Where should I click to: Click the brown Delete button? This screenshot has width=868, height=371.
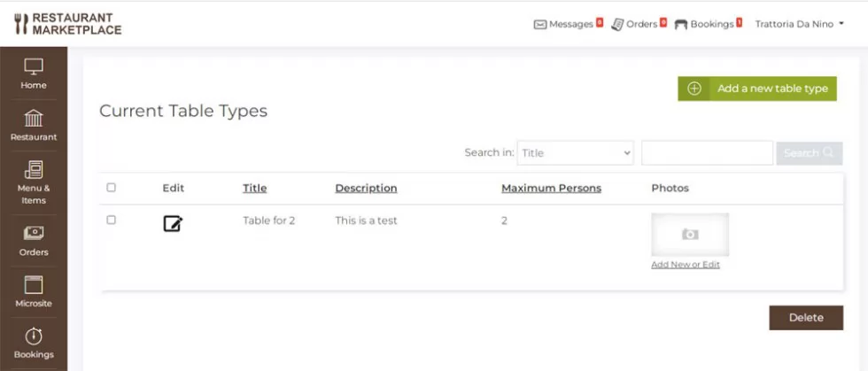(x=806, y=318)
